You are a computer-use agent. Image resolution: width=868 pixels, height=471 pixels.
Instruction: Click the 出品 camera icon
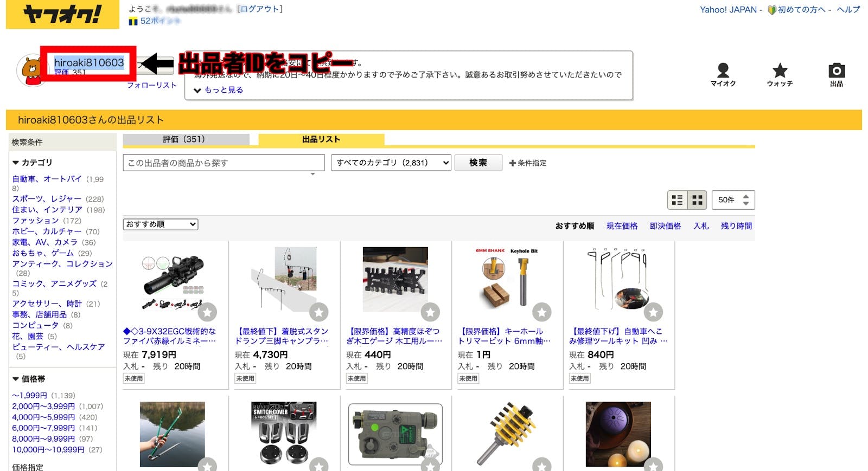click(836, 71)
